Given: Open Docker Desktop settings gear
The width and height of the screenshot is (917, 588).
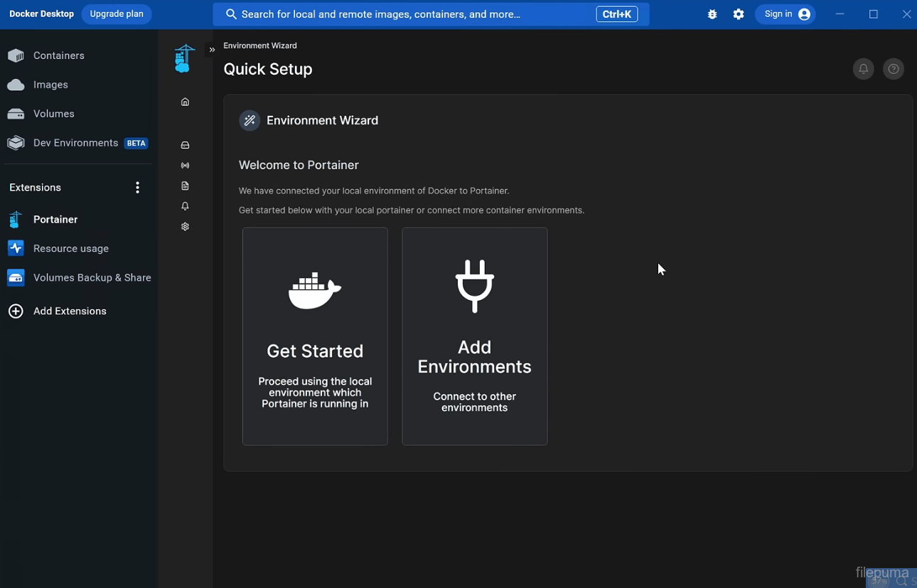Looking at the screenshot, I should [739, 14].
